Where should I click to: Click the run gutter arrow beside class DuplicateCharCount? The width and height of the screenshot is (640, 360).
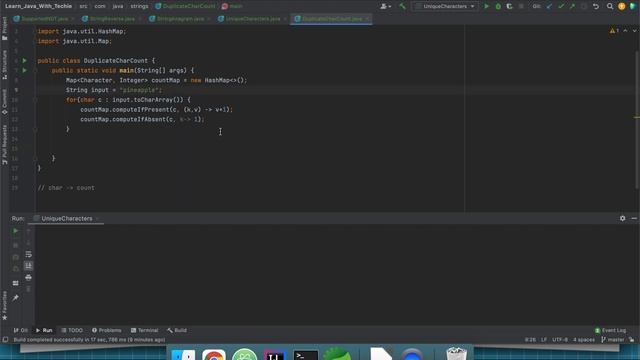[24, 60]
